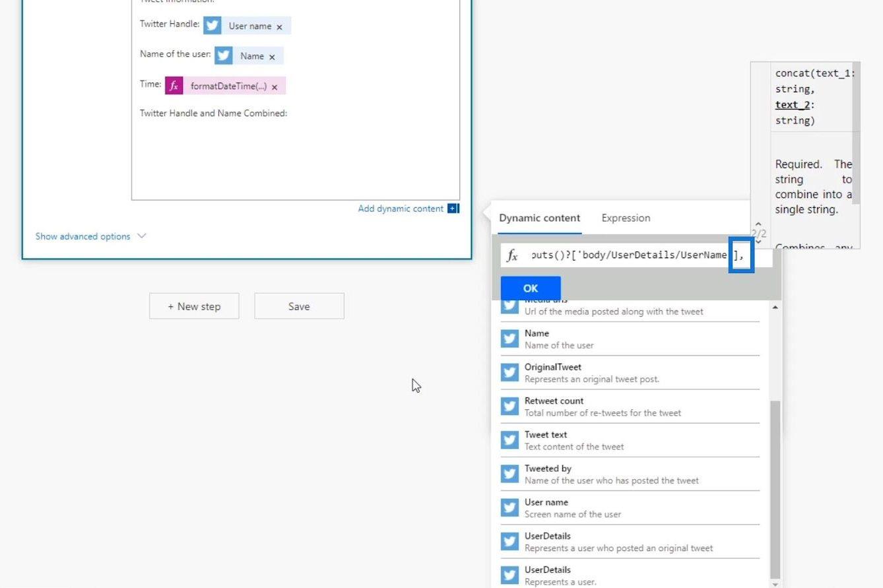Select Retweet count dynamic content item
Image resolution: width=883 pixels, height=588 pixels.
[630, 406]
